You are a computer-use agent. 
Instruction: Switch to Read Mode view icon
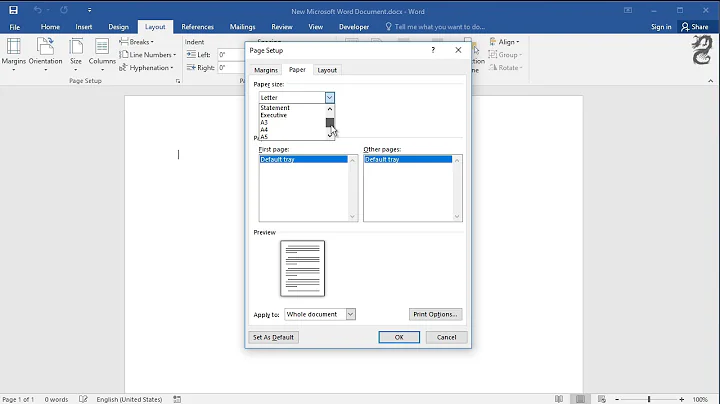click(x=559, y=399)
